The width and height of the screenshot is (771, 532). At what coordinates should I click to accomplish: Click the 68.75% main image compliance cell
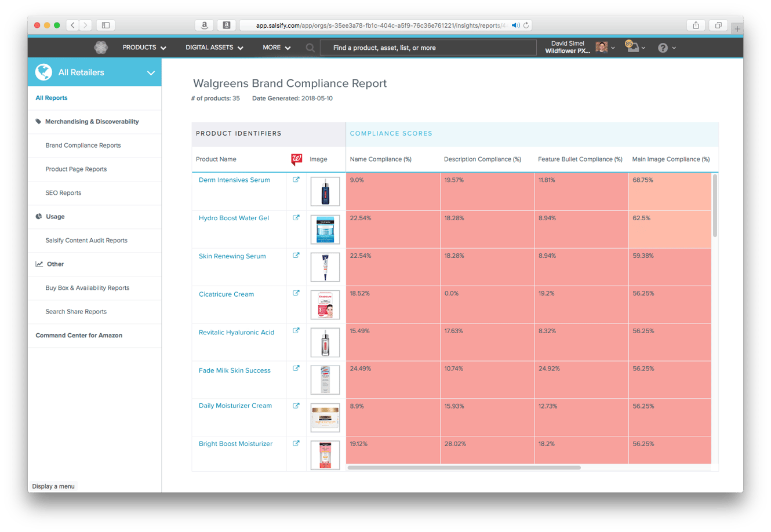coord(670,192)
